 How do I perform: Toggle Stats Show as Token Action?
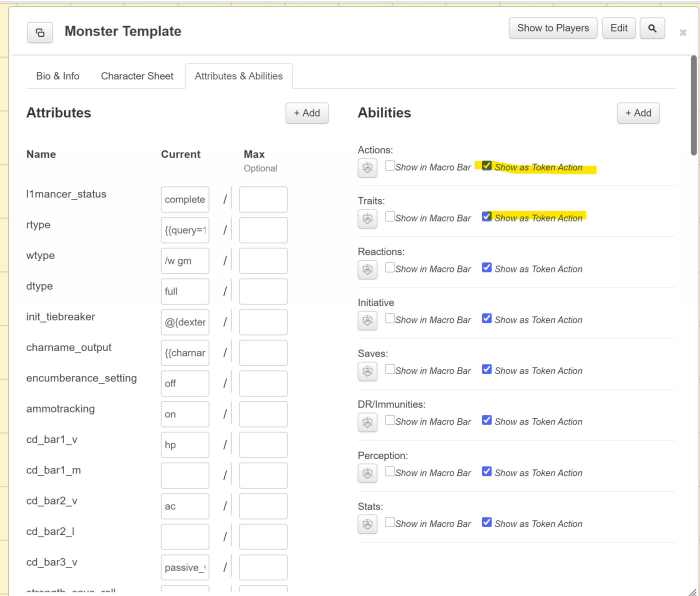coord(487,523)
